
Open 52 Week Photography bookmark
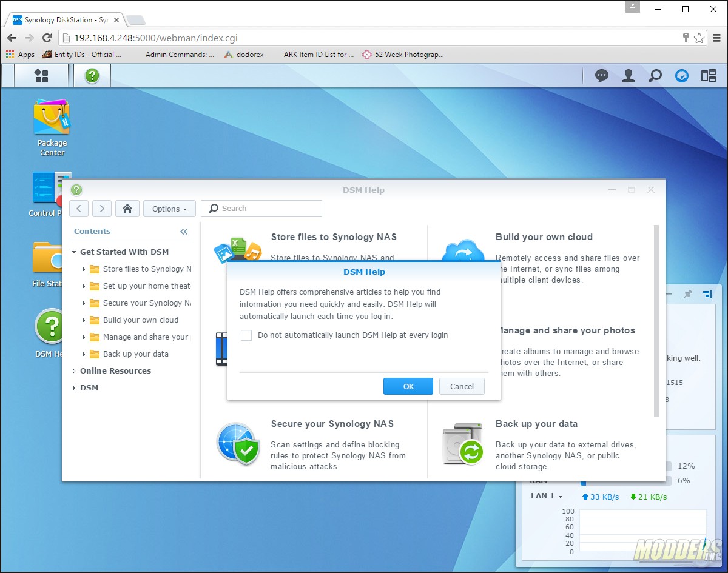(403, 54)
